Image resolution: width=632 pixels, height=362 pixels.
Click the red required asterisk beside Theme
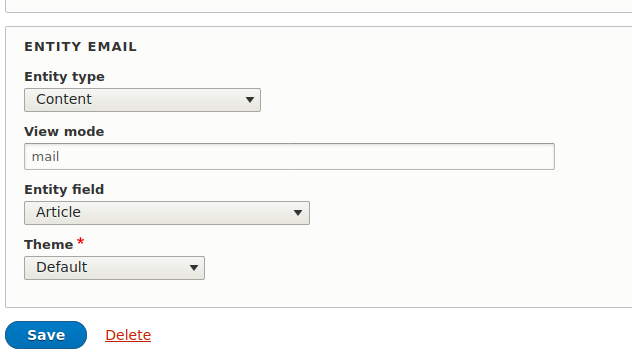81,241
